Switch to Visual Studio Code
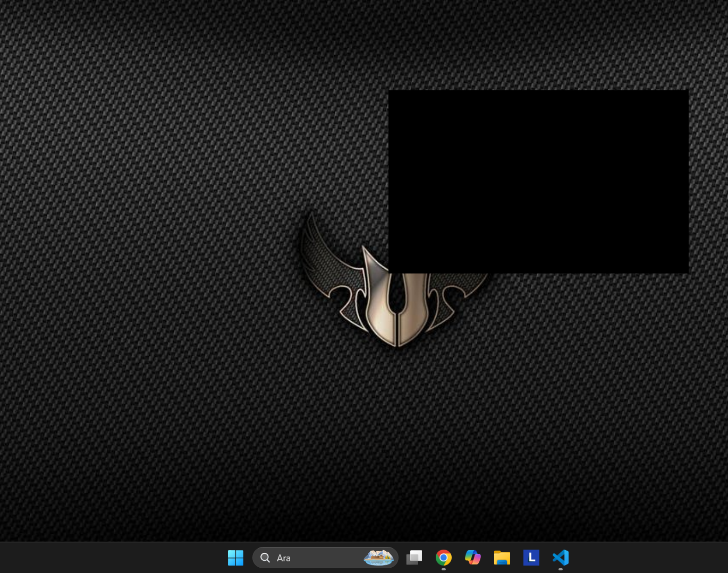Image resolution: width=728 pixels, height=573 pixels. click(561, 558)
